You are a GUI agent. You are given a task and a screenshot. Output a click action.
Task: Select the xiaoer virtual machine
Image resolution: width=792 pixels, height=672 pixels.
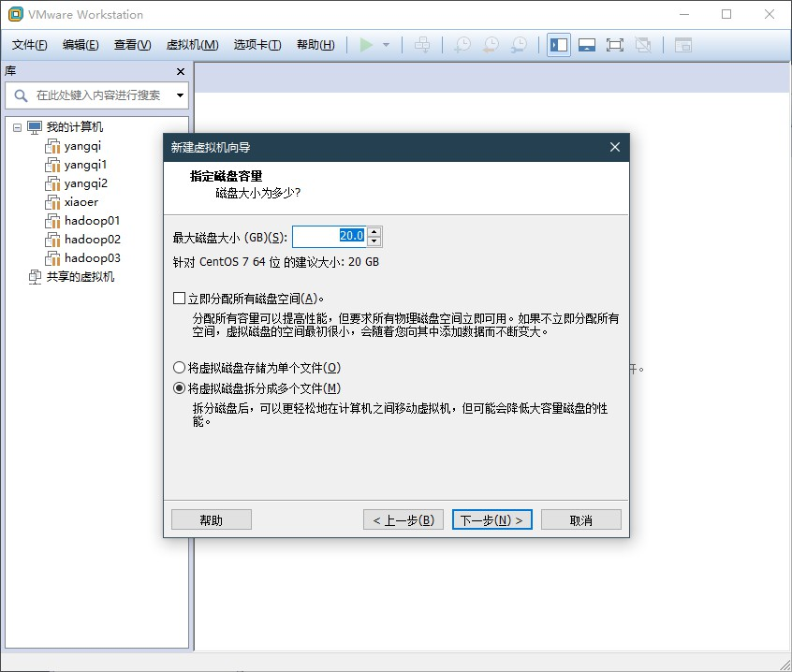click(81, 202)
